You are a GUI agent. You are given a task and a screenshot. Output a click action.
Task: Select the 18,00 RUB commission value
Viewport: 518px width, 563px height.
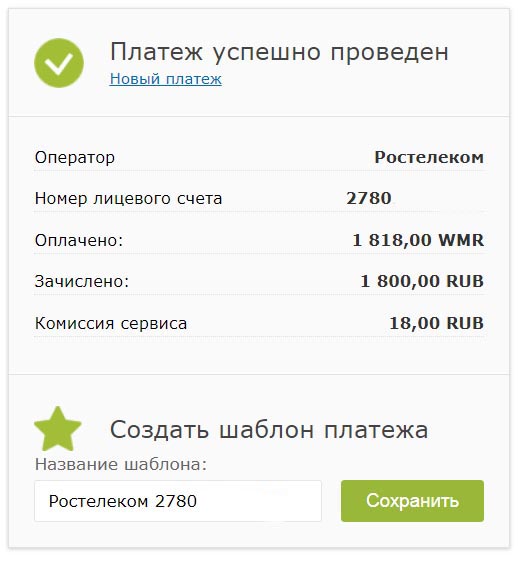click(437, 323)
